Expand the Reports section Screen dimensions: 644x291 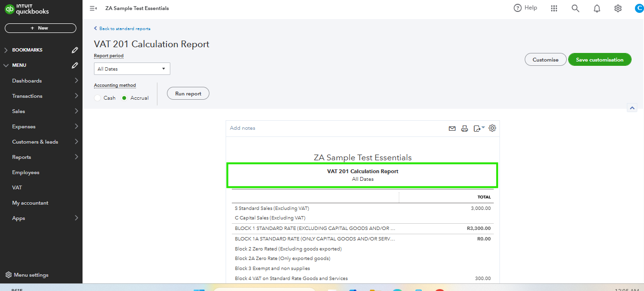21,156
